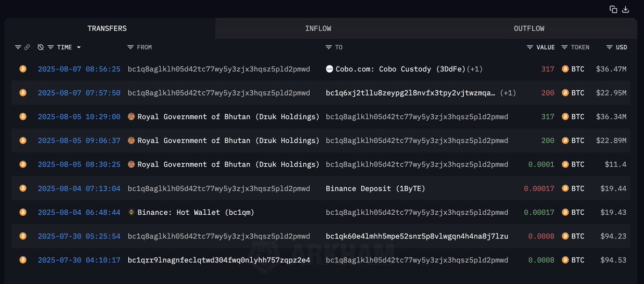Switch to the TRANSFERS tab
Viewport: 644px width, 284px height.
point(107,28)
